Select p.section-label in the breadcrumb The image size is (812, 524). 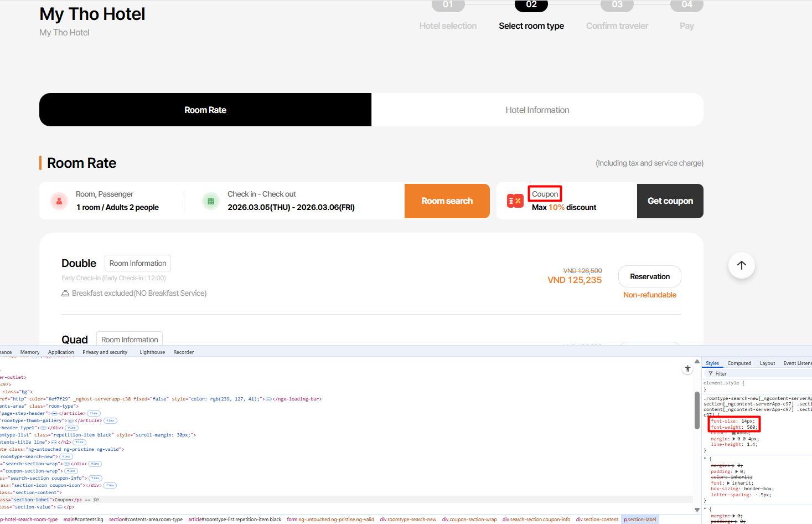(640, 520)
